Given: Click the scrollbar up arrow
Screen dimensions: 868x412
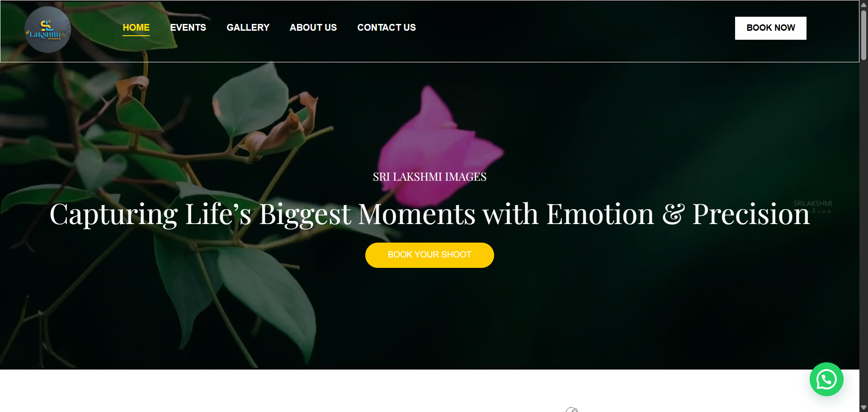Looking at the screenshot, I should pos(863,5).
